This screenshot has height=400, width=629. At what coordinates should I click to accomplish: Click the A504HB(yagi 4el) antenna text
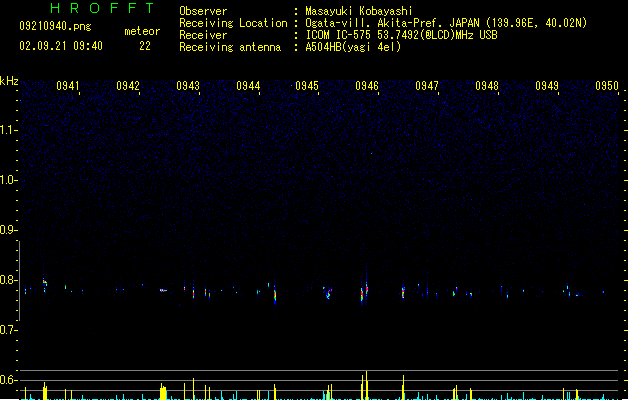point(353,47)
